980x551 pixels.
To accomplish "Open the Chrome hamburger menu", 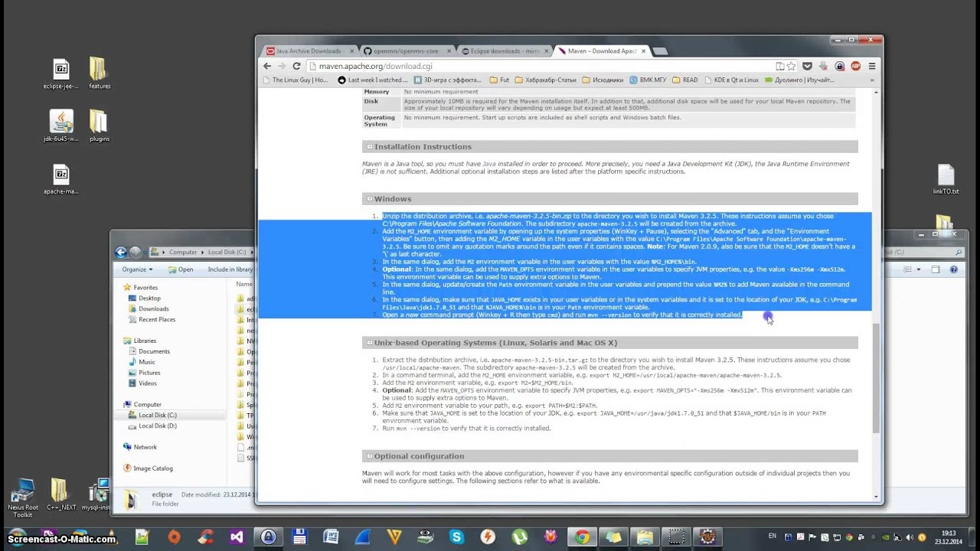I will (x=872, y=67).
